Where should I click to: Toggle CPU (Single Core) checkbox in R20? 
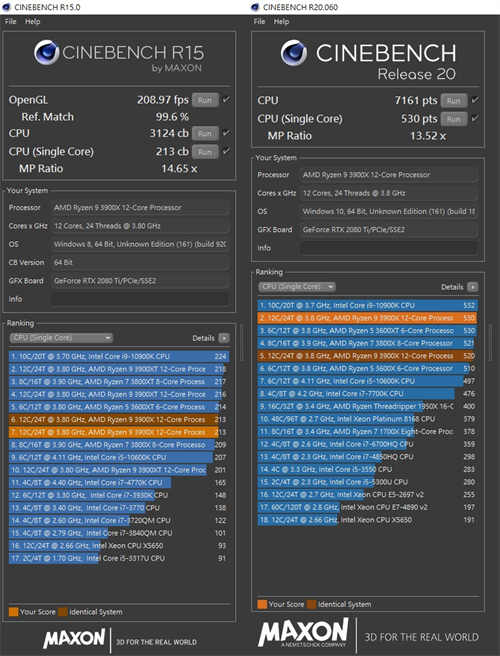(475, 118)
